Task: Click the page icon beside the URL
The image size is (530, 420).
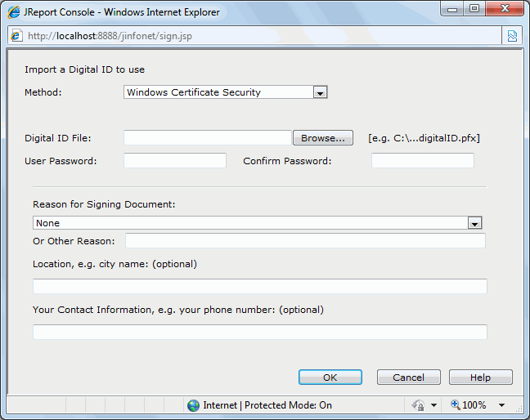Action: (x=16, y=35)
